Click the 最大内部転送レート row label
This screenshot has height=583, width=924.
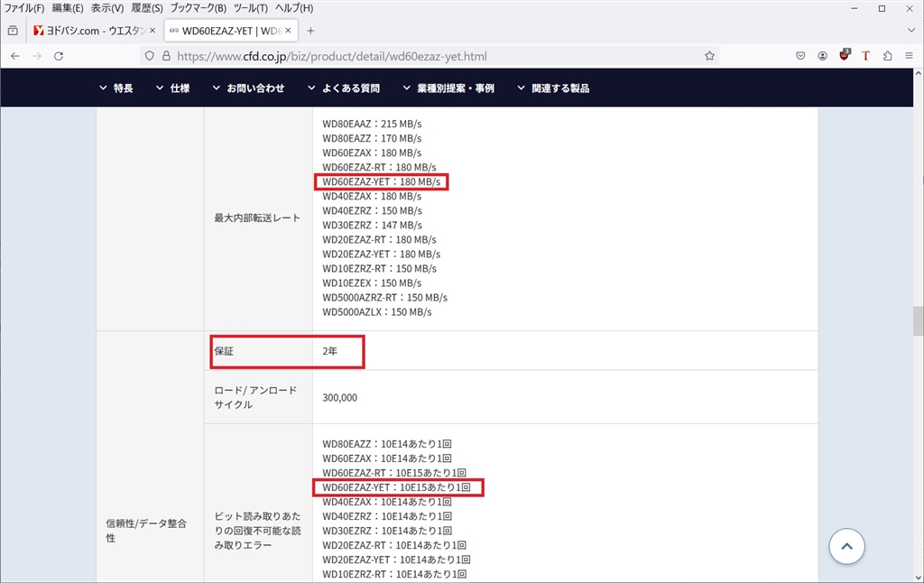coord(257,217)
